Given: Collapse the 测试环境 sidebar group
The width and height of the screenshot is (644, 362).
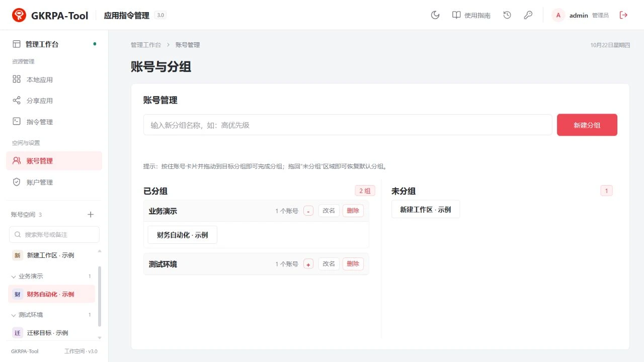Looking at the screenshot, I should [51, 315].
